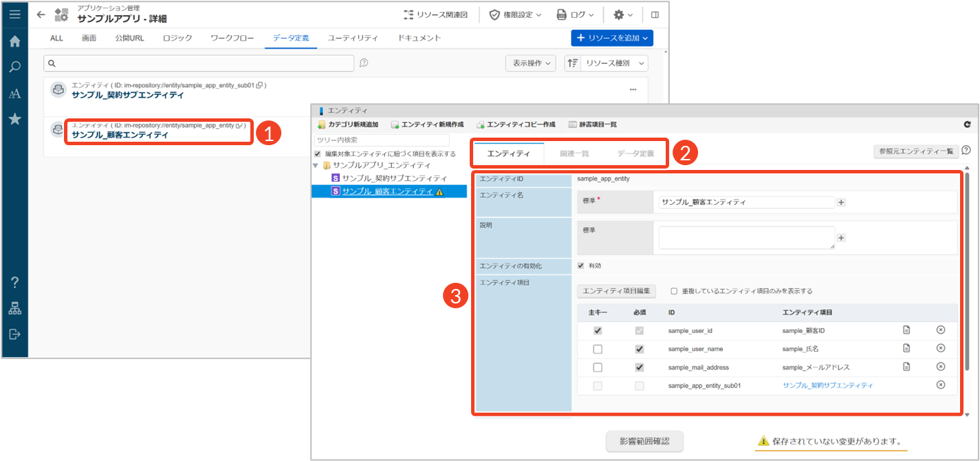The image size is (980, 461).
Task: Click the star favorites icon in sidebar
Action: 14,119
